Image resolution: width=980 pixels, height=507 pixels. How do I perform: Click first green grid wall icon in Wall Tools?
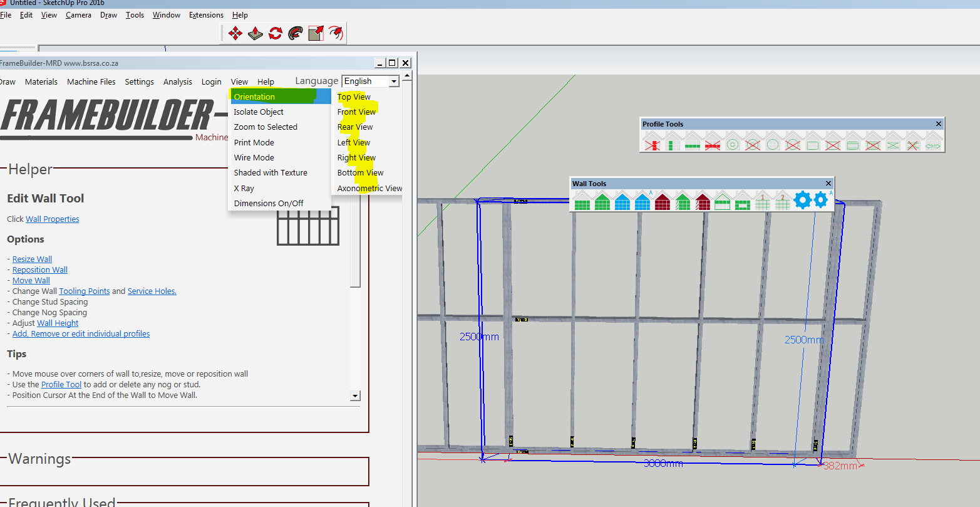582,201
